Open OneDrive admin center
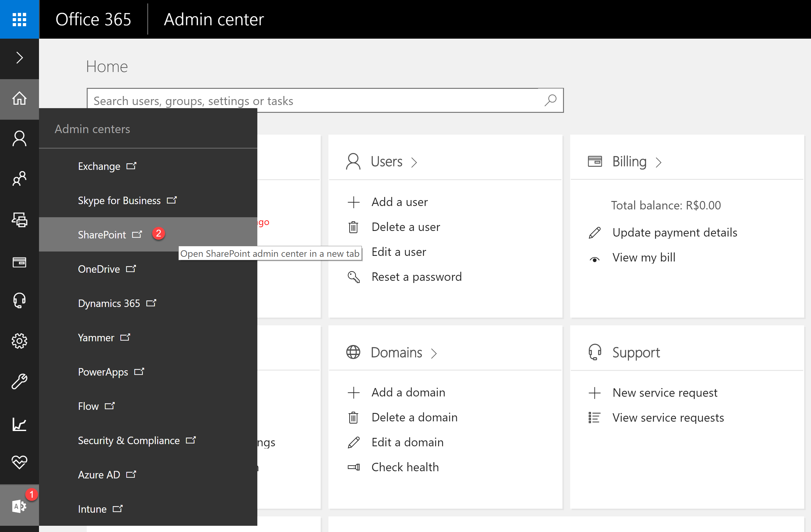 click(148, 269)
